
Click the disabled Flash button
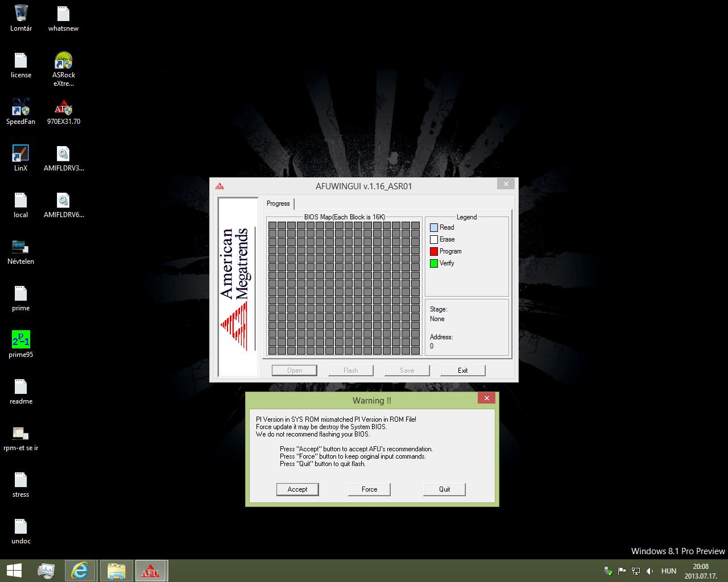point(351,371)
